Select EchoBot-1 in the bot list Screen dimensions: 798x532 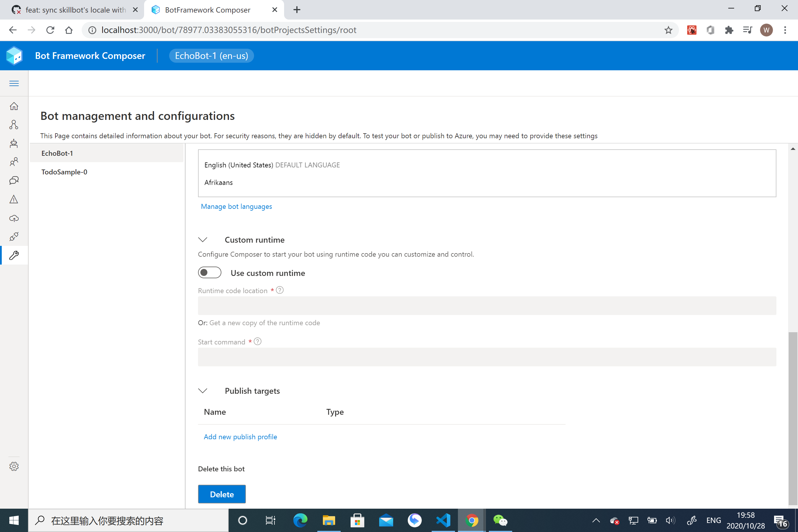(x=57, y=153)
